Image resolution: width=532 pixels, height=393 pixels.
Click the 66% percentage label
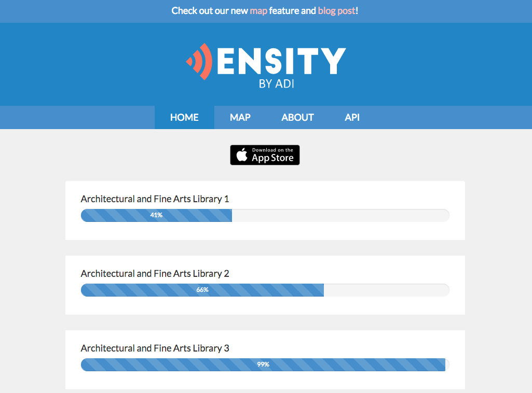pyautogui.click(x=202, y=290)
